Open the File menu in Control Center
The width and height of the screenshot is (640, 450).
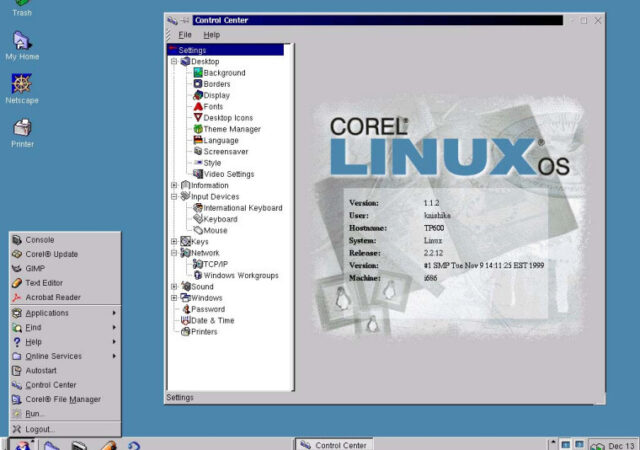(185, 35)
